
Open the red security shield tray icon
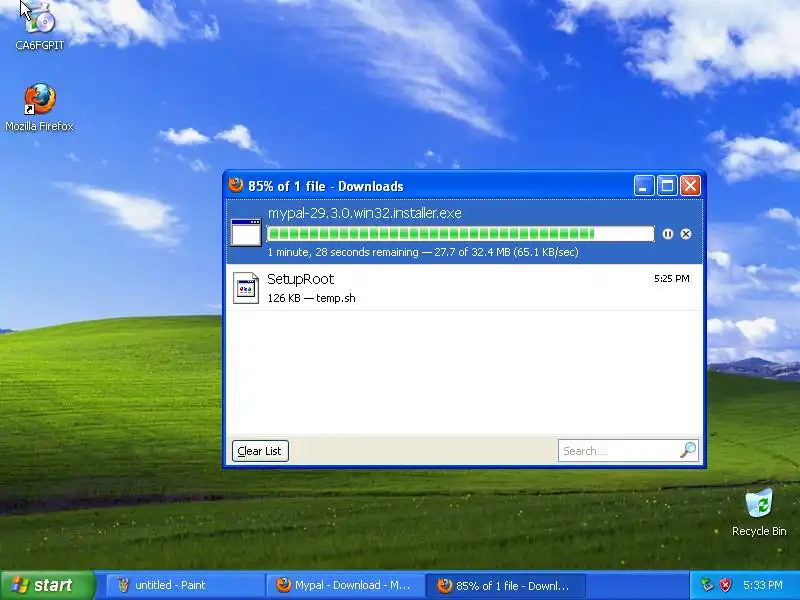(x=725, y=585)
